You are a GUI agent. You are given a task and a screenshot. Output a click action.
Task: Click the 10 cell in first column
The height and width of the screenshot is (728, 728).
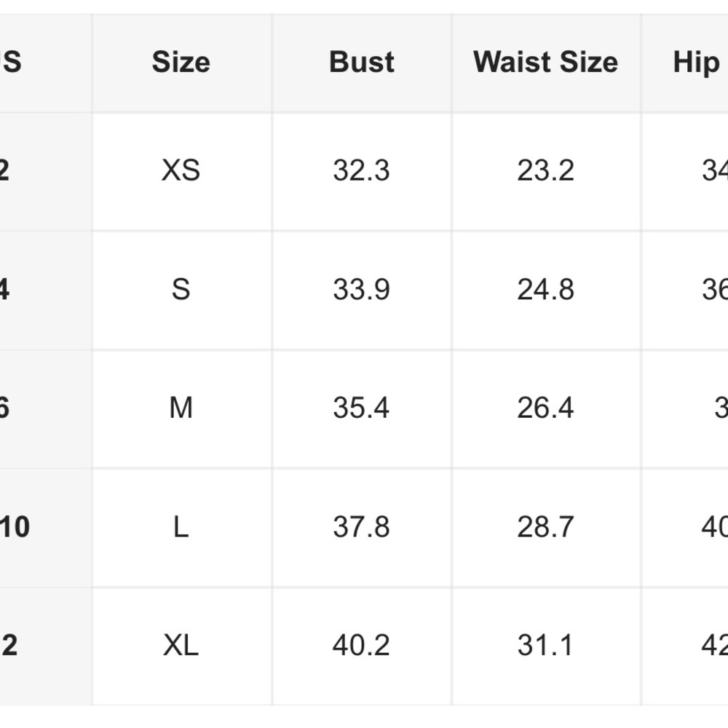coord(15,527)
